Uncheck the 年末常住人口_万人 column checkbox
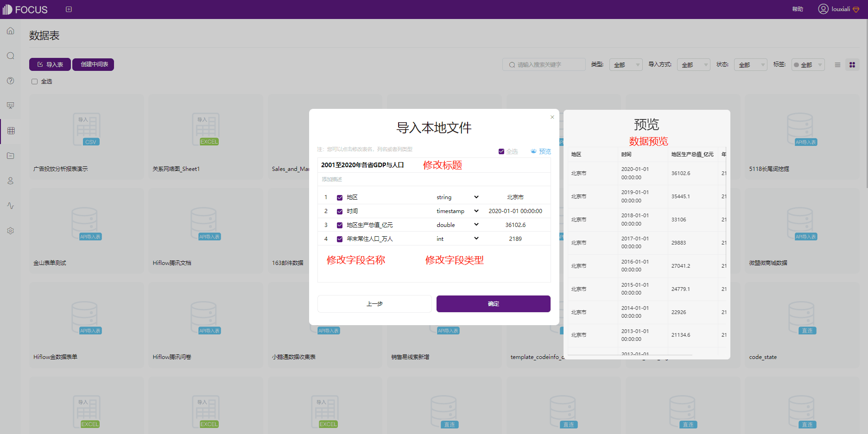Viewport: 868px width, 434px height. pos(340,239)
